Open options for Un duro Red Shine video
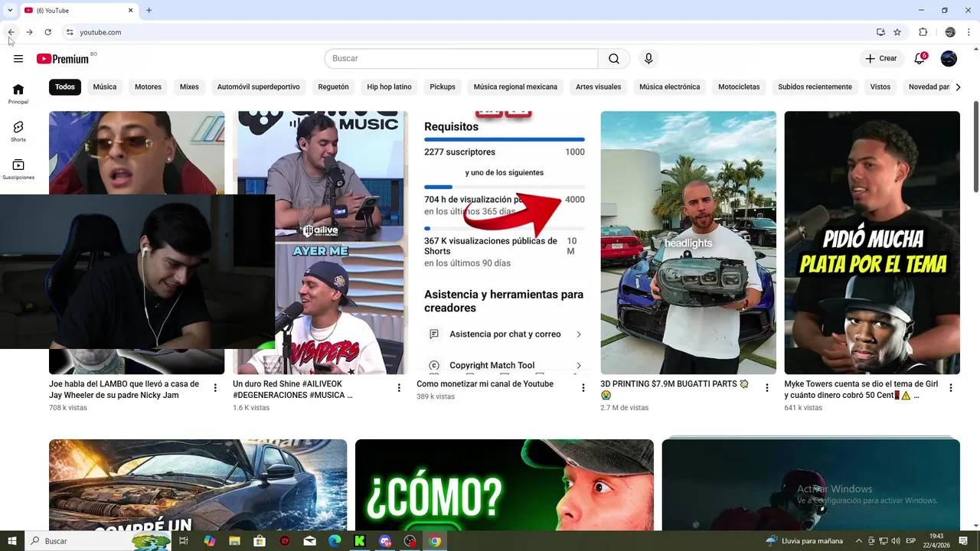 (x=399, y=388)
